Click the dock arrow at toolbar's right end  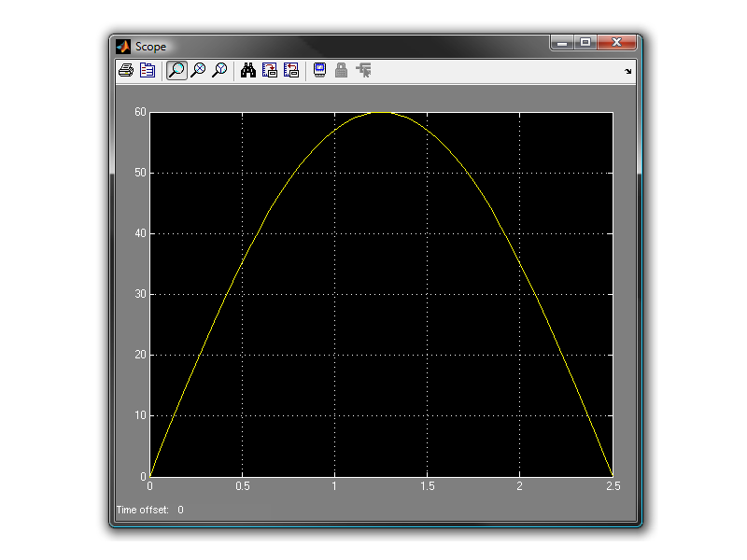pos(627,72)
